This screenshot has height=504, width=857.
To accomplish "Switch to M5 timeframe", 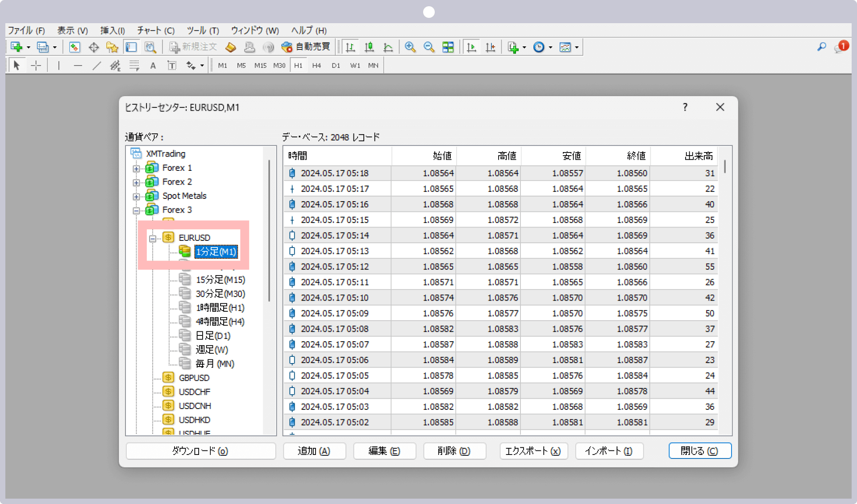I will click(x=241, y=66).
